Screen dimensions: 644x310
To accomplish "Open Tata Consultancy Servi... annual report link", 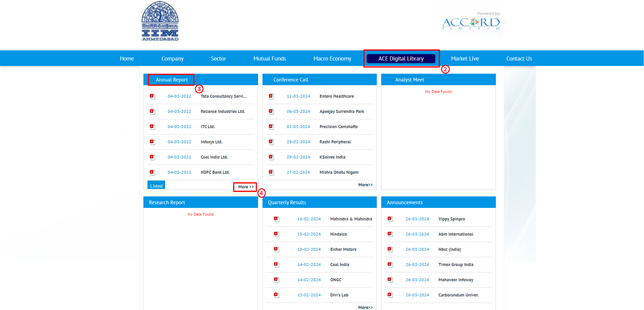I will click(x=224, y=96).
